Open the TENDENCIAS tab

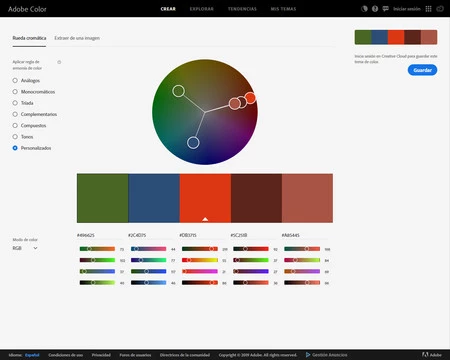point(242,9)
